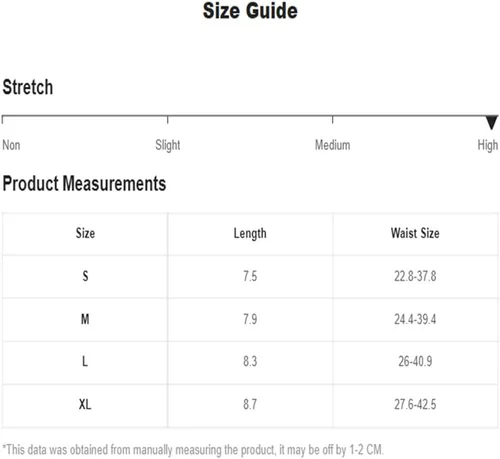The width and height of the screenshot is (500, 459).
Task: Select the High stretch label
Action: click(488, 146)
